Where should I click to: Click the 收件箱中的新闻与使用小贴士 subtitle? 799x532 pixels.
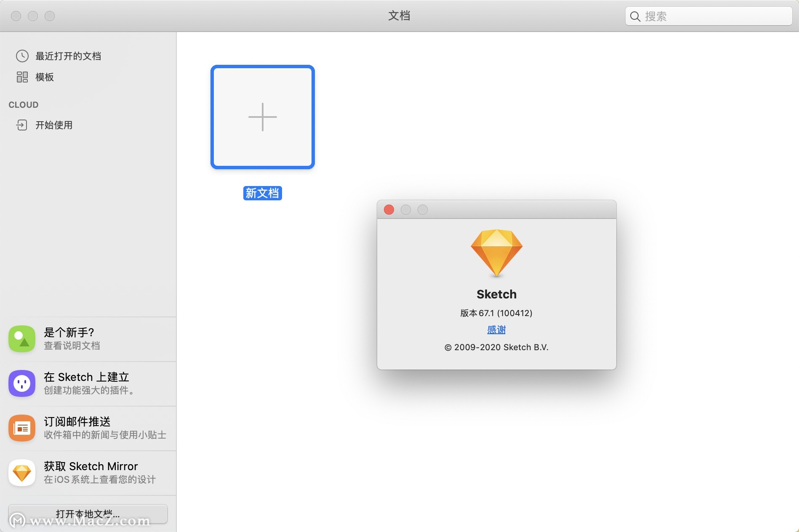105,435
